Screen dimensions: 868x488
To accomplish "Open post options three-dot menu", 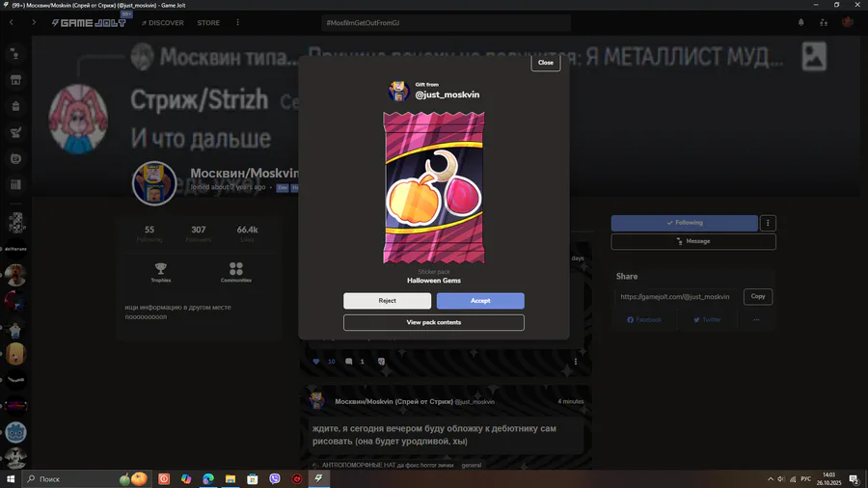I will [576, 362].
